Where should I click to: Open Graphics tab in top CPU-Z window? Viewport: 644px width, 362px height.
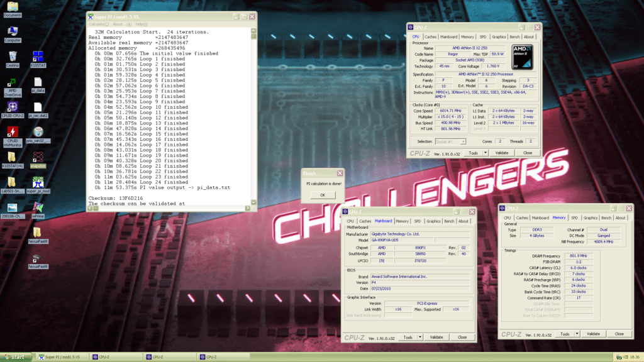point(499,37)
